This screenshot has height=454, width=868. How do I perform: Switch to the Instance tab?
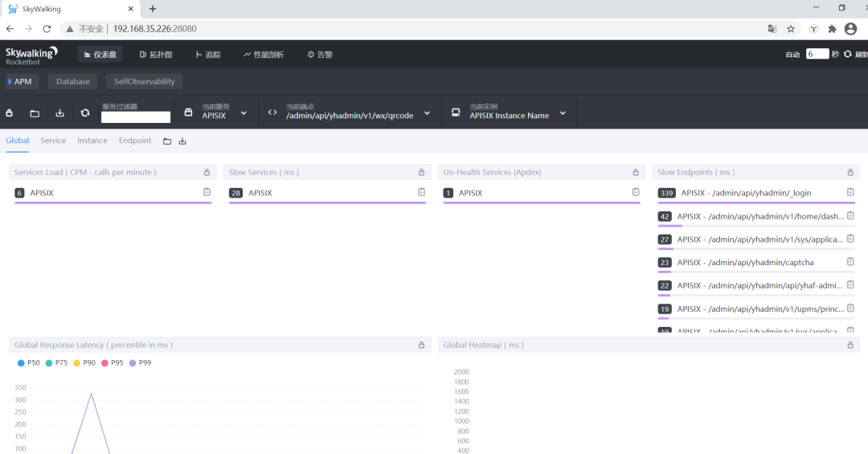point(92,141)
